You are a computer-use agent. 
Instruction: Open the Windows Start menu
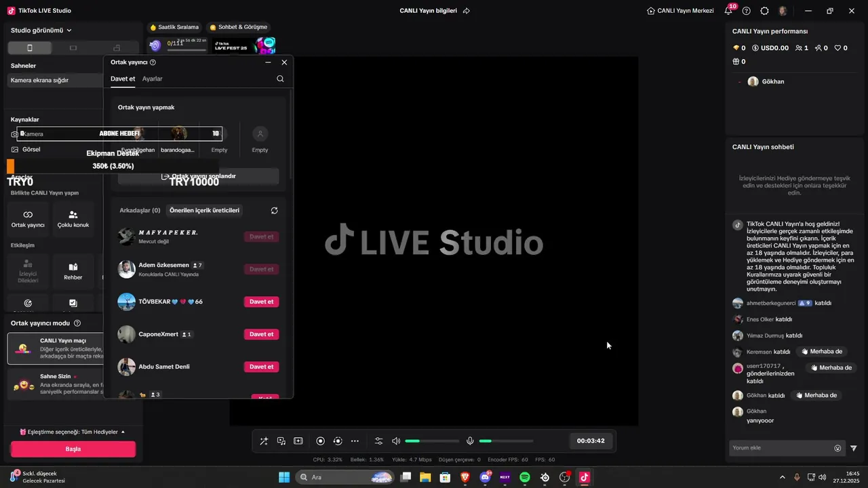click(x=284, y=477)
